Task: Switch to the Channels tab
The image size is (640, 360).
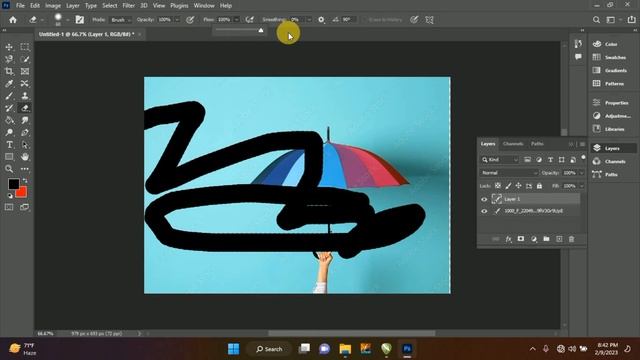Action: [x=513, y=144]
